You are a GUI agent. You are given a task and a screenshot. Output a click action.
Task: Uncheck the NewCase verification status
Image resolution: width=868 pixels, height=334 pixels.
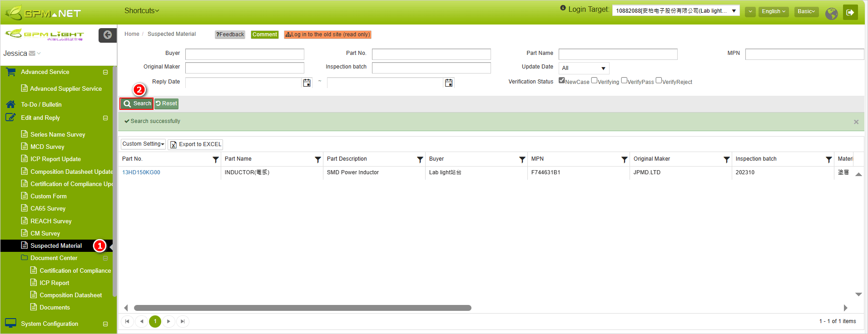click(562, 80)
